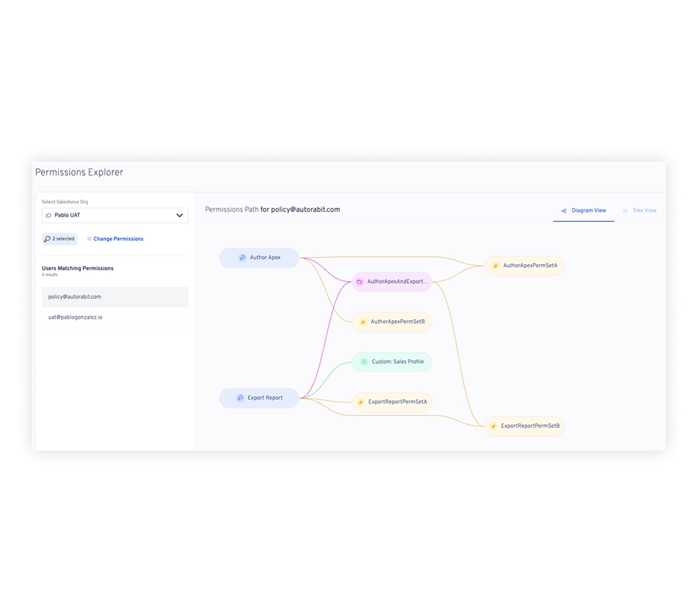The image size is (700, 613).
Task: Click the group icon on AuthorApexAndExport node
Action: (x=360, y=282)
